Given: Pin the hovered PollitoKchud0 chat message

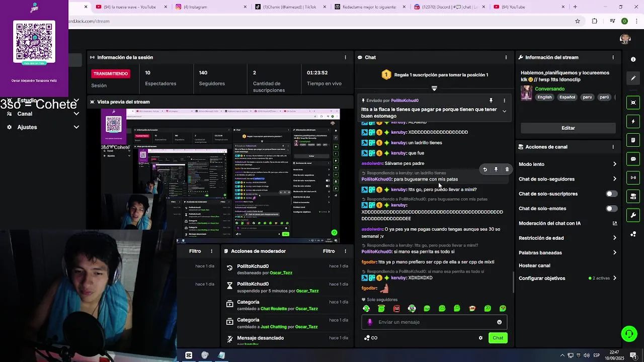Looking at the screenshot, I should (496, 169).
